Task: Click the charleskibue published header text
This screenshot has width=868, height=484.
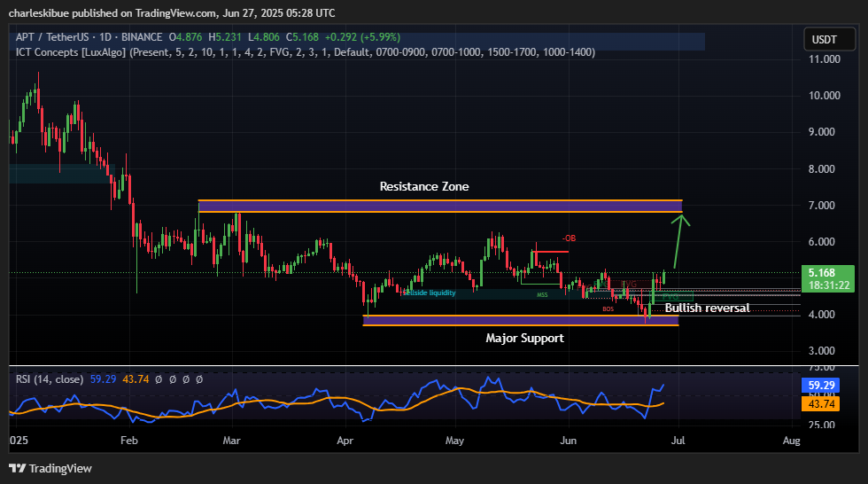Action: pos(172,12)
